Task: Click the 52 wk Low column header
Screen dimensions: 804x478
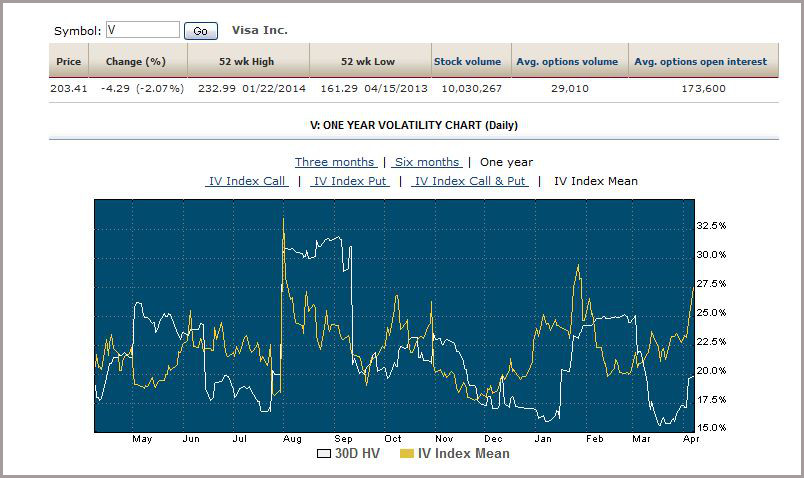Action: point(368,61)
